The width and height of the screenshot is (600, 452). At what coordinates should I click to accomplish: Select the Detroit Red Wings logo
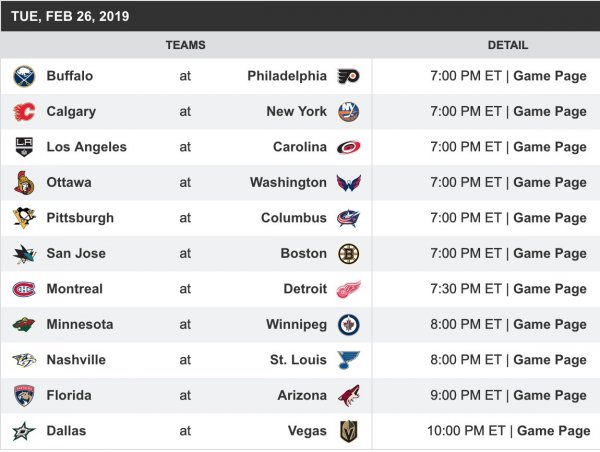point(348,289)
